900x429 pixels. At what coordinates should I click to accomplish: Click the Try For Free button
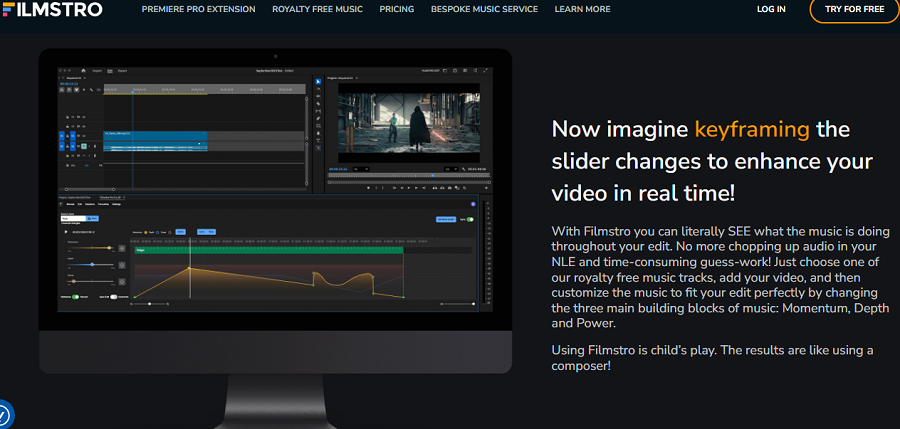click(x=855, y=9)
